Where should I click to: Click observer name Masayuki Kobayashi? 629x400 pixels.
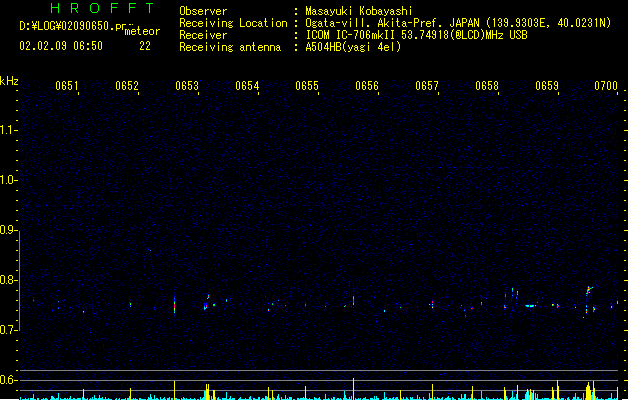point(359,11)
